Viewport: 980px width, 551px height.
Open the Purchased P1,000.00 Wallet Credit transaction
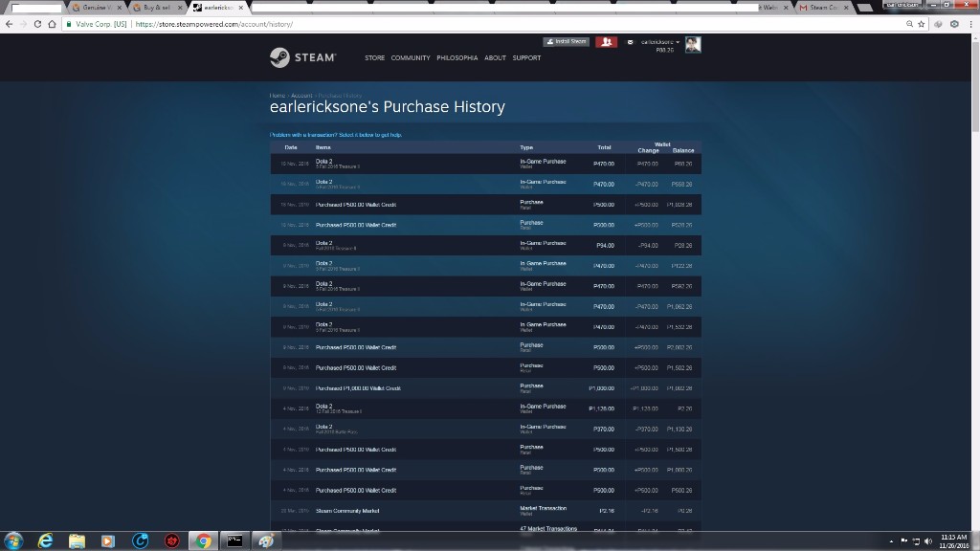[358, 388]
